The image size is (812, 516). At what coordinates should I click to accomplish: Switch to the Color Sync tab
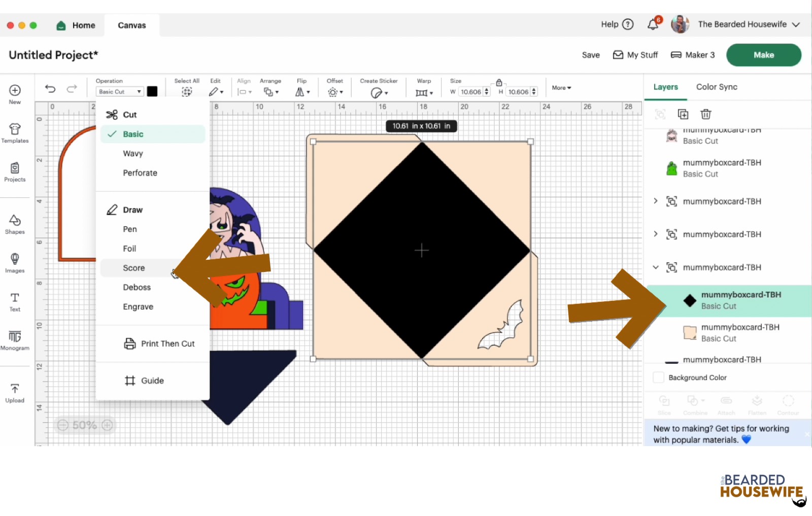coord(716,87)
